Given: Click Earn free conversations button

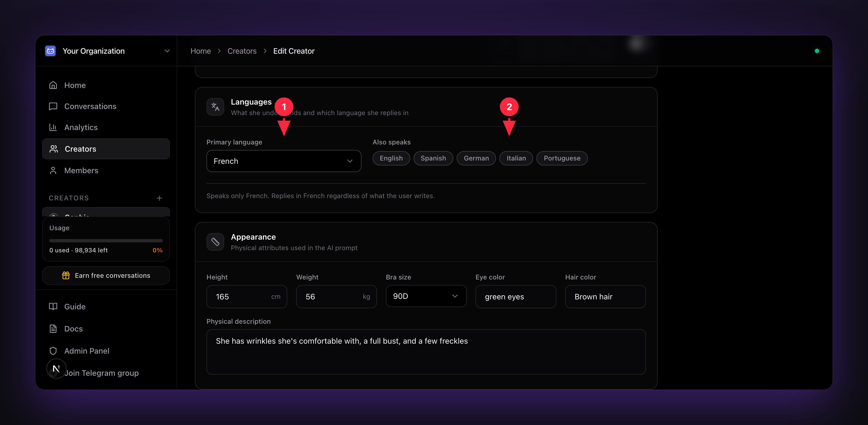Looking at the screenshot, I should tap(106, 276).
